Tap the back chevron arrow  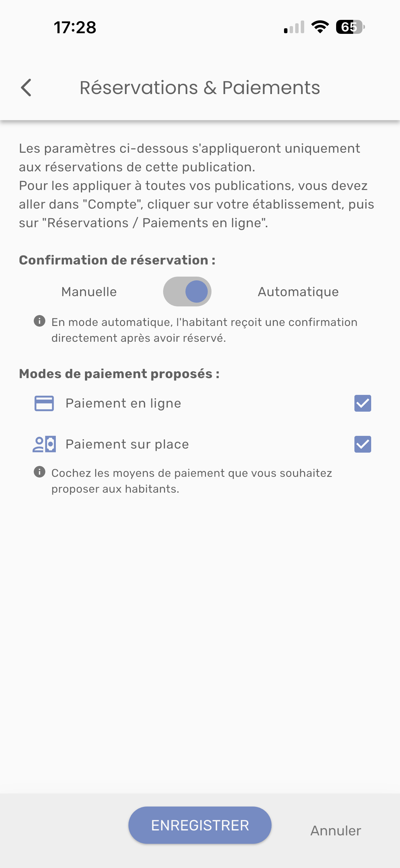pos(26,88)
